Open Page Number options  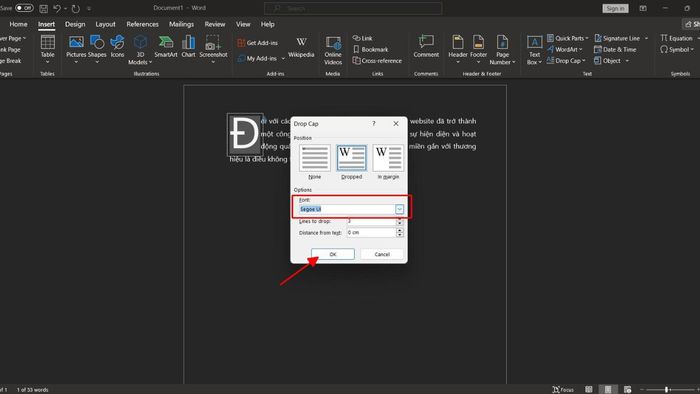point(502,50)
